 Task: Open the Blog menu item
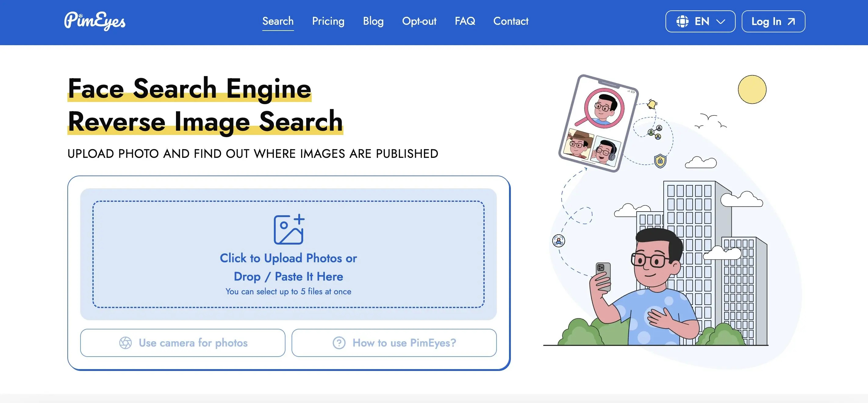tap(373, 21)
